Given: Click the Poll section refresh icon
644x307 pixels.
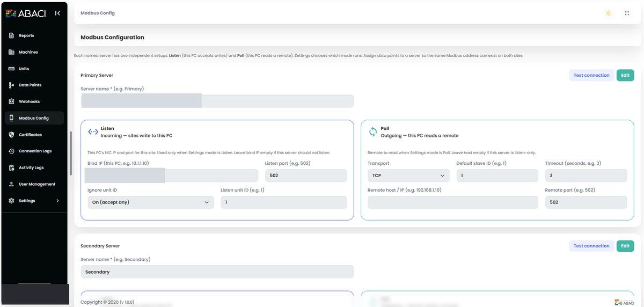Looking at the screenshot, I should pos(373,131).
